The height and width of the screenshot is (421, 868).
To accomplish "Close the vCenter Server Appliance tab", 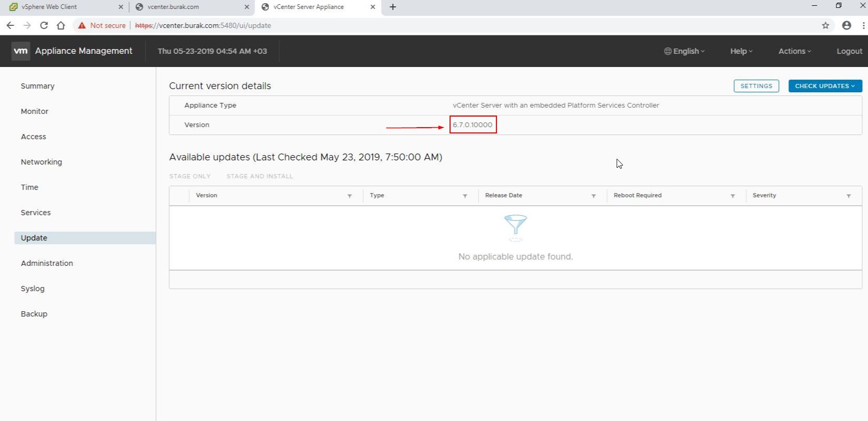I will click(373, 7).
